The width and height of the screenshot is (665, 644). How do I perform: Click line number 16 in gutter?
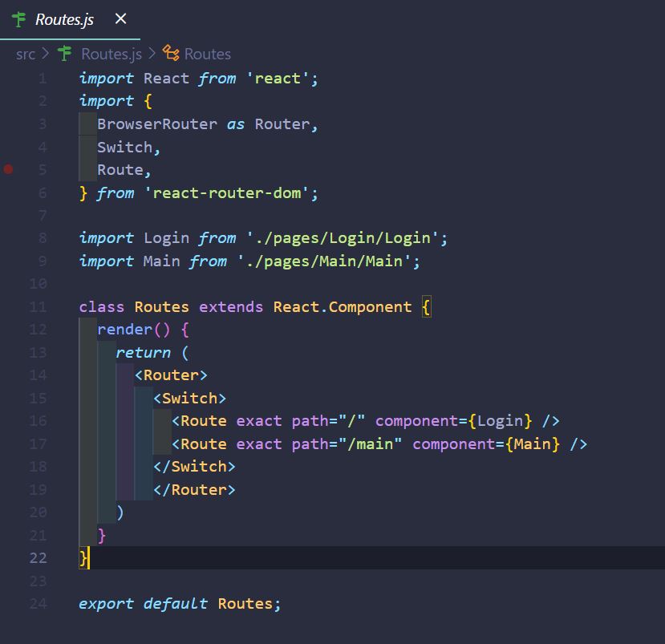tap(38, 421)
